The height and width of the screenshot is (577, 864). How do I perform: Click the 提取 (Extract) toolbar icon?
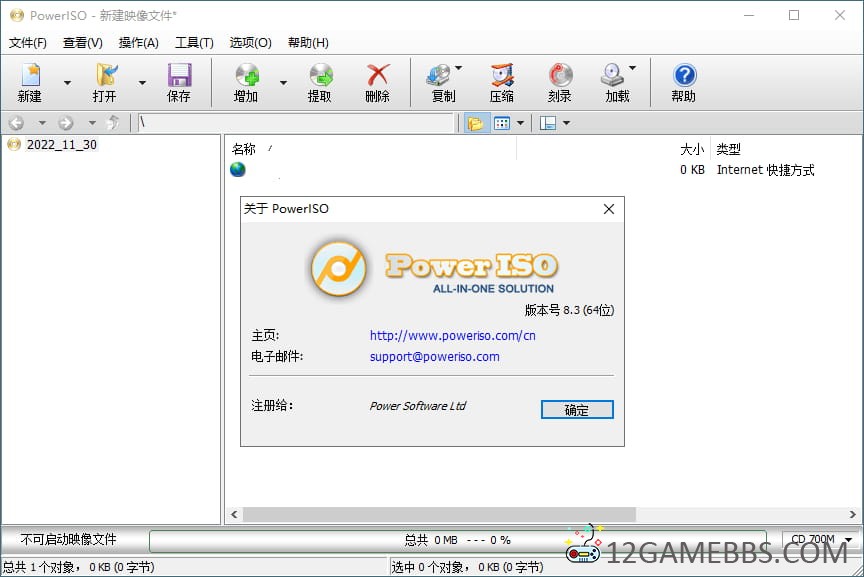pos(320,76)
